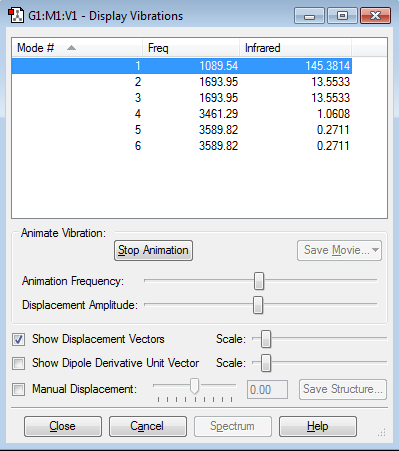Click the Stop Animation button
Screen dimensions: 399x451
pos(153,250)
